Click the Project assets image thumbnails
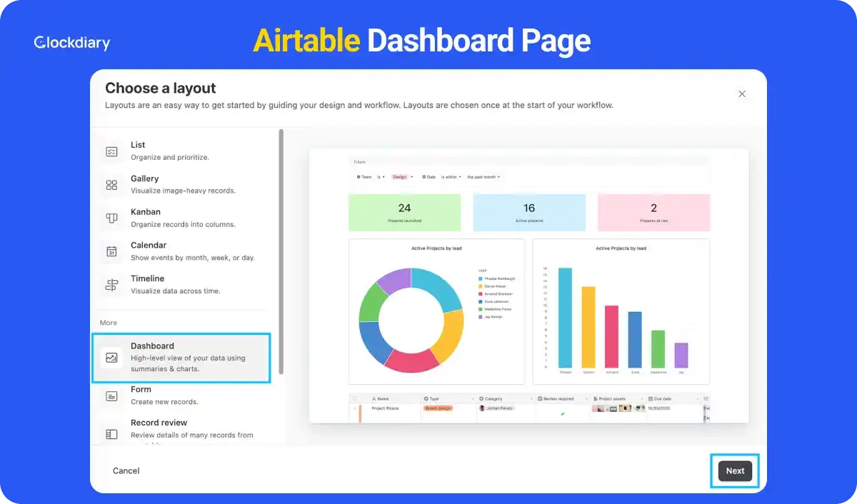Screen dimensions: 857x504 618,408
